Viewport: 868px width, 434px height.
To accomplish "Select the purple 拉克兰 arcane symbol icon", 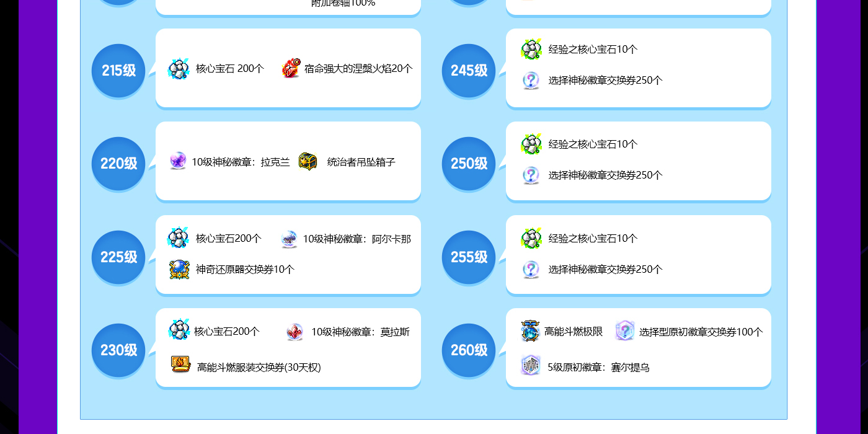I will 178,161.
